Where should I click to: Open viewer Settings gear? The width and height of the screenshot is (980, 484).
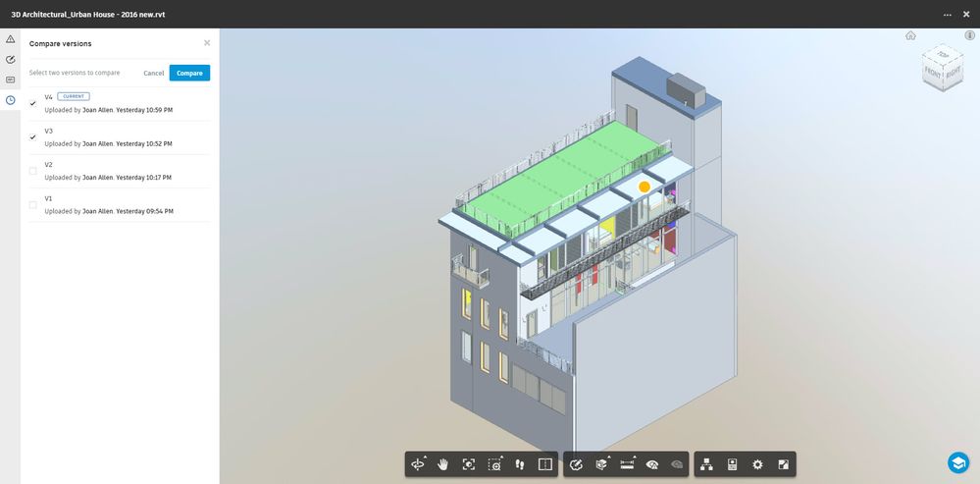pyautogui.click(x=758, y=464)
